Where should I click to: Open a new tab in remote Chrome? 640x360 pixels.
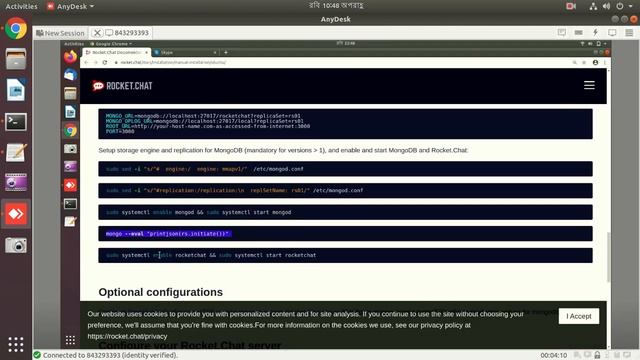tap(226, 52)
